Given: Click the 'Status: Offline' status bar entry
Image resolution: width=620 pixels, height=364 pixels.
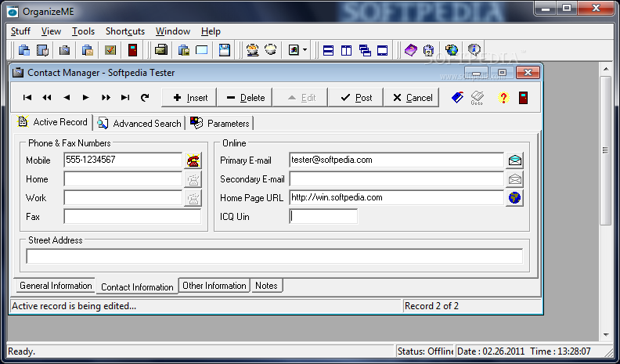Looking at the screenshot, I should pos(425,351).
